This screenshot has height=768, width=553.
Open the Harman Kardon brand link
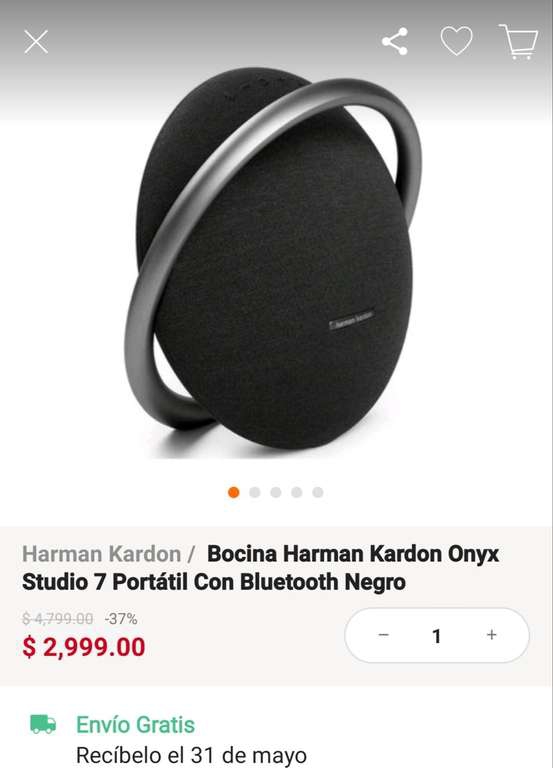[101, 554]
